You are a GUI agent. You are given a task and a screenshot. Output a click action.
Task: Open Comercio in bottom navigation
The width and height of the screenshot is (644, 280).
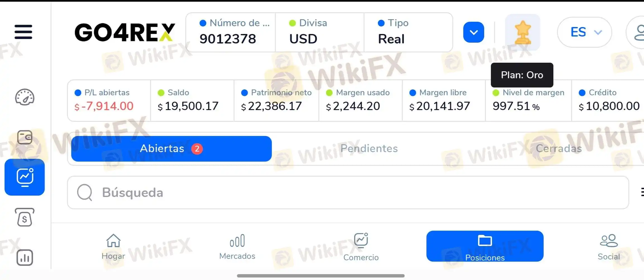[x=361, y=247]
